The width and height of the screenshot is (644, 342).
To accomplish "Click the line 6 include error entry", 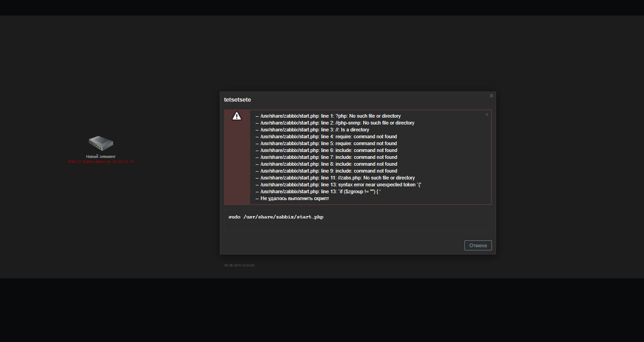I will pos(326,150).
